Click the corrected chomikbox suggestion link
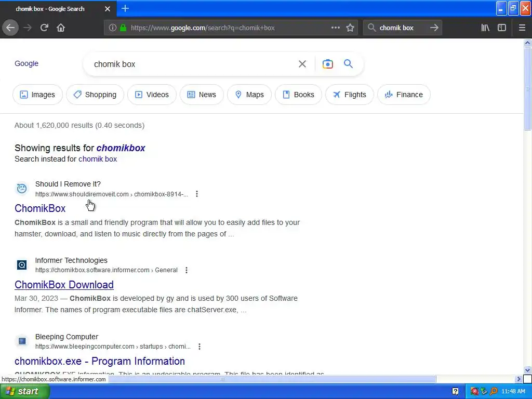Image resolution: width=532 pixels, height=399 pixels. click(x=121, y=148)
